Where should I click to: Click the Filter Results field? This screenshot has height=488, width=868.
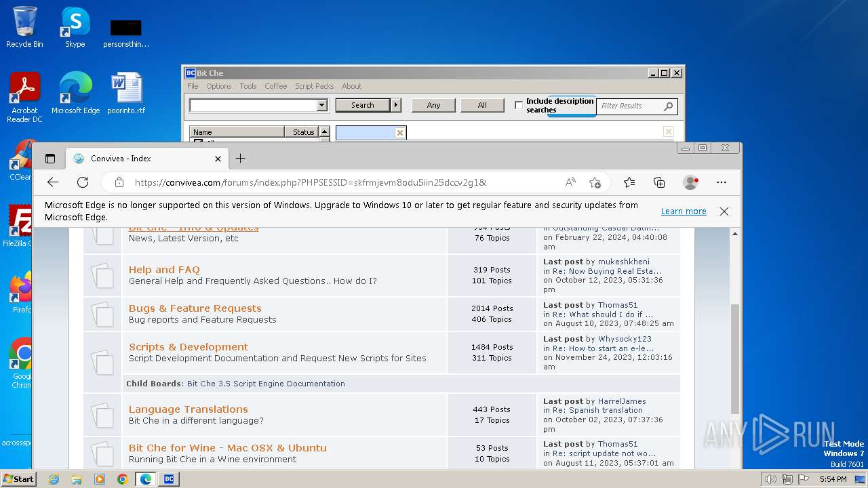[631, 106]
